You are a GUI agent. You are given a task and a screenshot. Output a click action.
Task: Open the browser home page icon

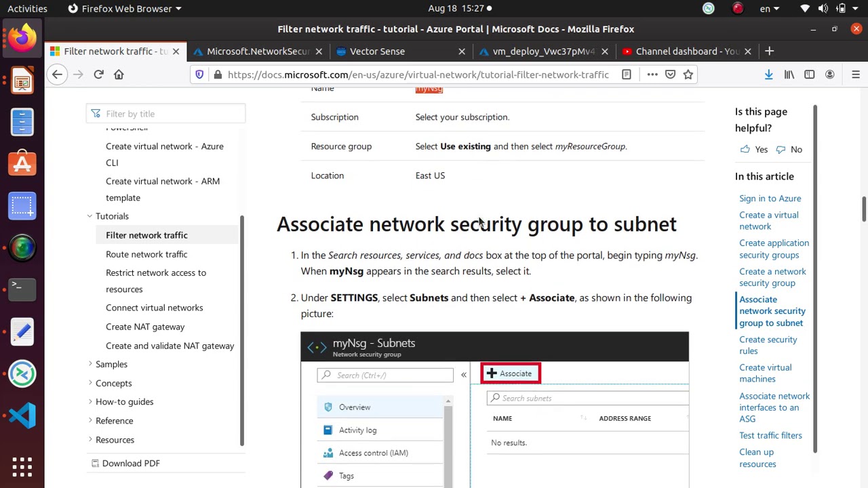point(119,75)
